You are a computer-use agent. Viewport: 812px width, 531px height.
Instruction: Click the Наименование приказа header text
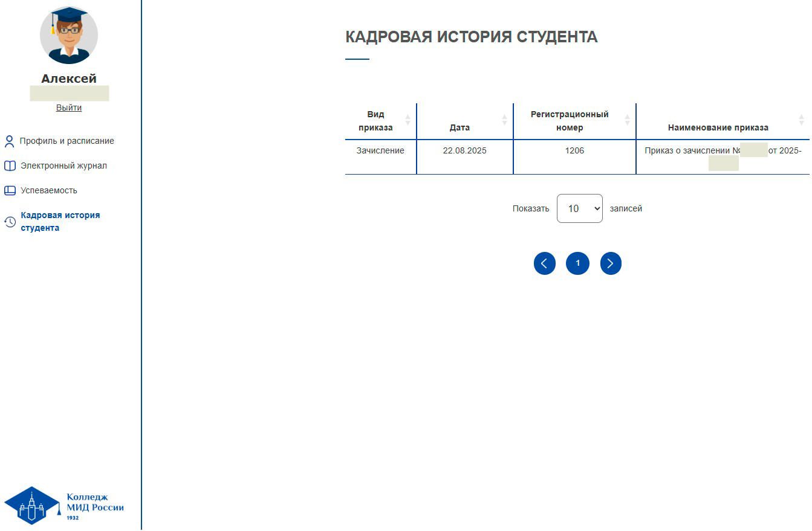click(718, 127)
